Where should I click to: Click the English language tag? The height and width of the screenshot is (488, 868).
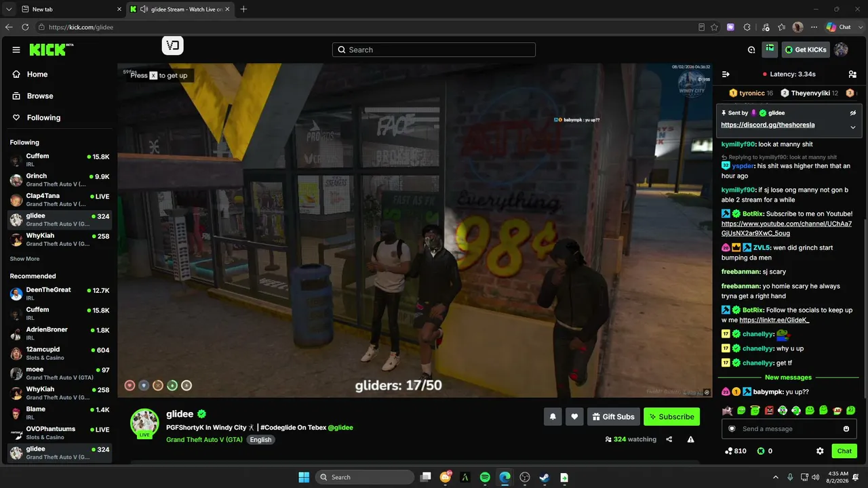(260, 440)
